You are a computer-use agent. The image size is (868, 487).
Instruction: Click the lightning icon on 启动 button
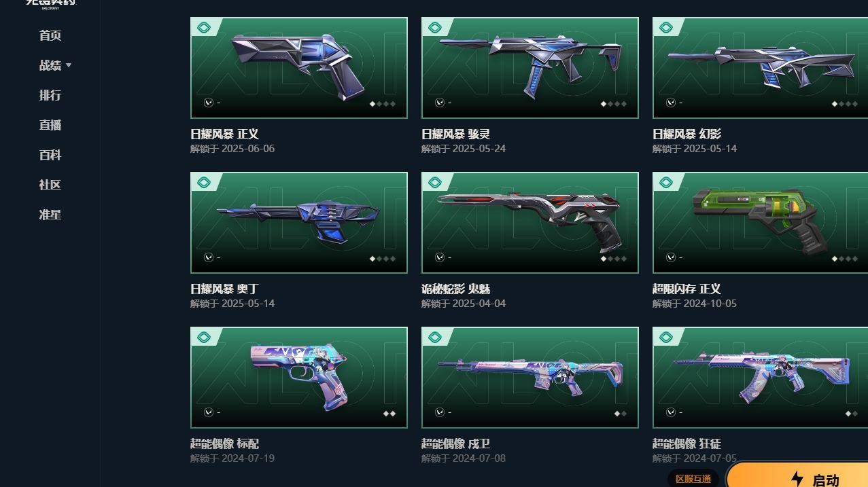[797, 480]
